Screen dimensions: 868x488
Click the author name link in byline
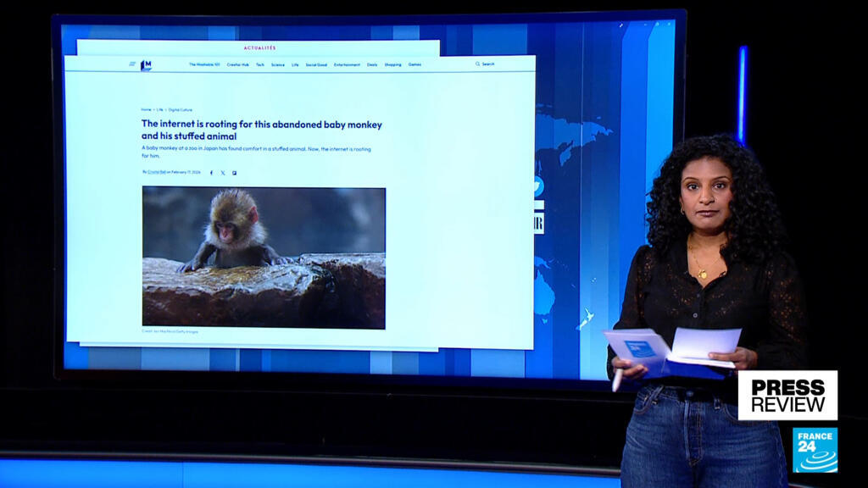[x=156, y=172]
